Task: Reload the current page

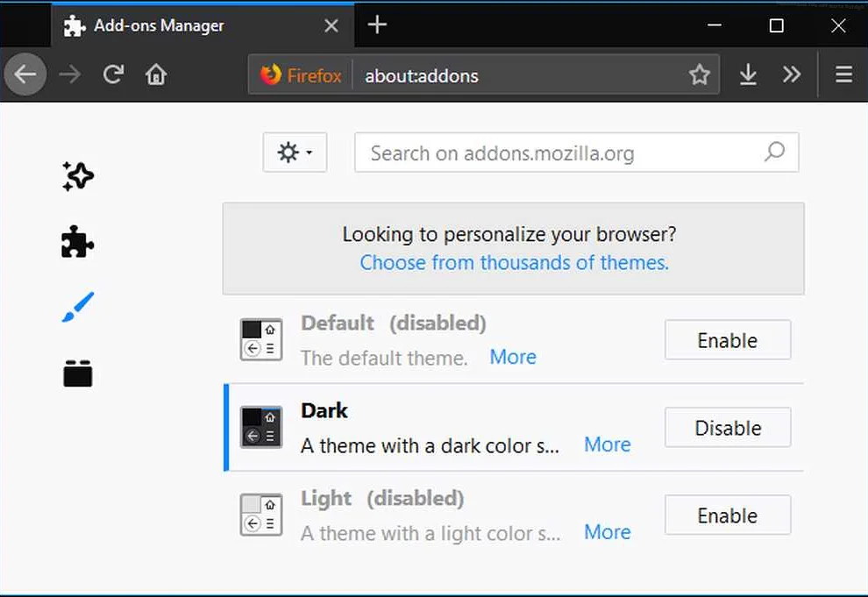Action: (113, 75)
